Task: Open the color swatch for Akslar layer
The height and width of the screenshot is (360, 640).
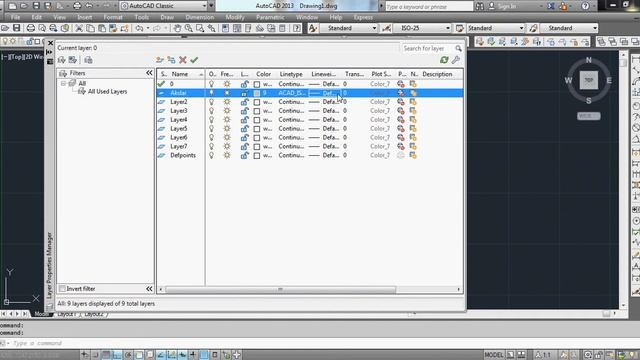Action: (257, 93)
